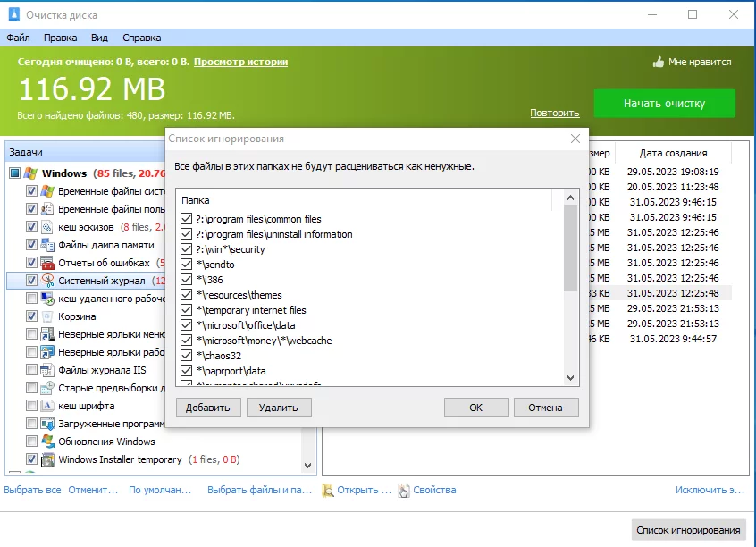This screenshot has width=756, height=547.
Task: Open the Просмотр истории link
Action: 240,62
